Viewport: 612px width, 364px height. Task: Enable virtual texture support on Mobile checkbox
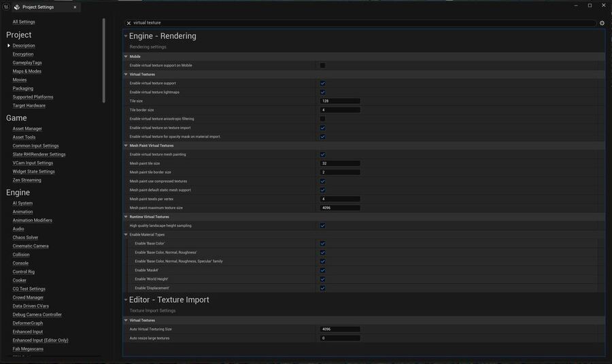pos(322,65)
